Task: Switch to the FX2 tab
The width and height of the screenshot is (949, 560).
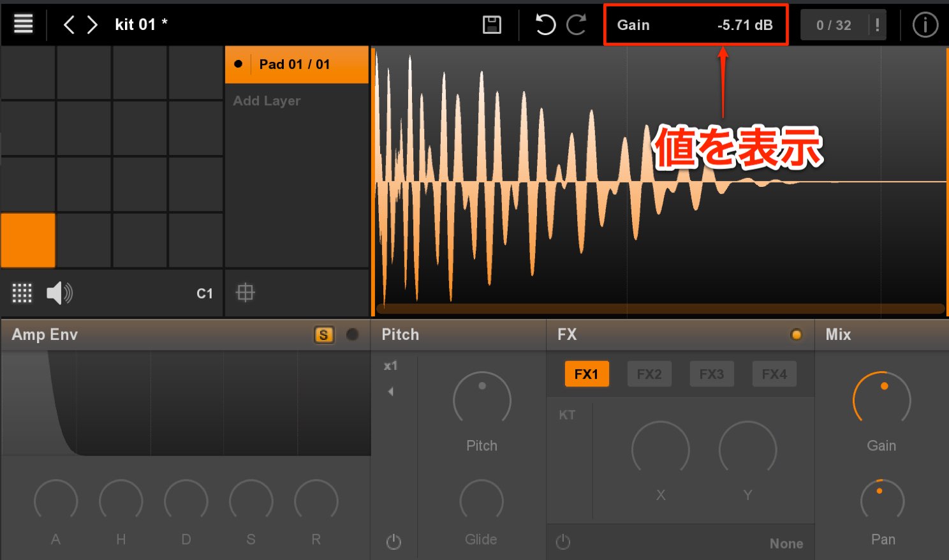Action: tap(649, 374)
